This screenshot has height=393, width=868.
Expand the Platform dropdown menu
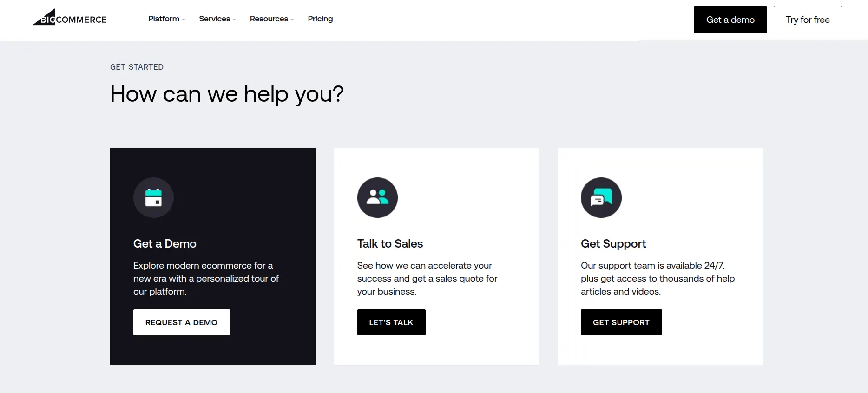(x=167, y=19)
